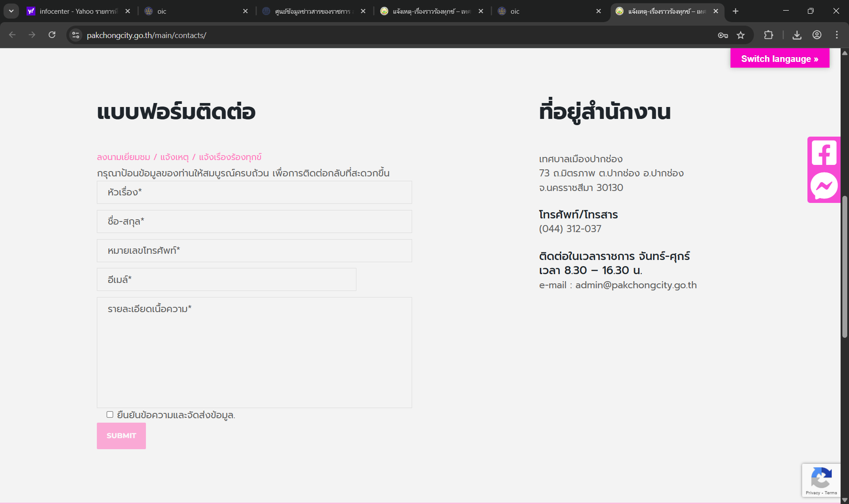Open the แจ้งเหตุ link
849x504 pixels.
(x=174, y=157)
